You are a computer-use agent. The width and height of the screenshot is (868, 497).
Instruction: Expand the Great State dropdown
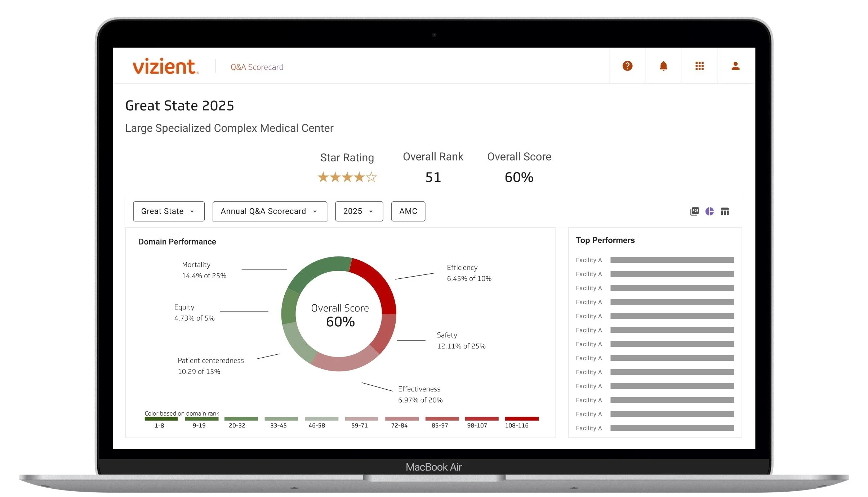point(168,211)
